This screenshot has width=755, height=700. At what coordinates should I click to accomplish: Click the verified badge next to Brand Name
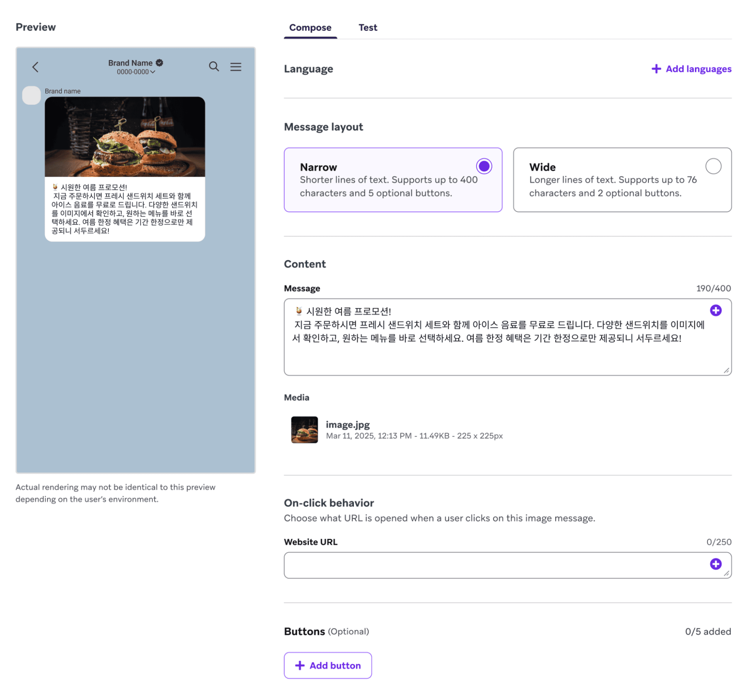(159, 63)
